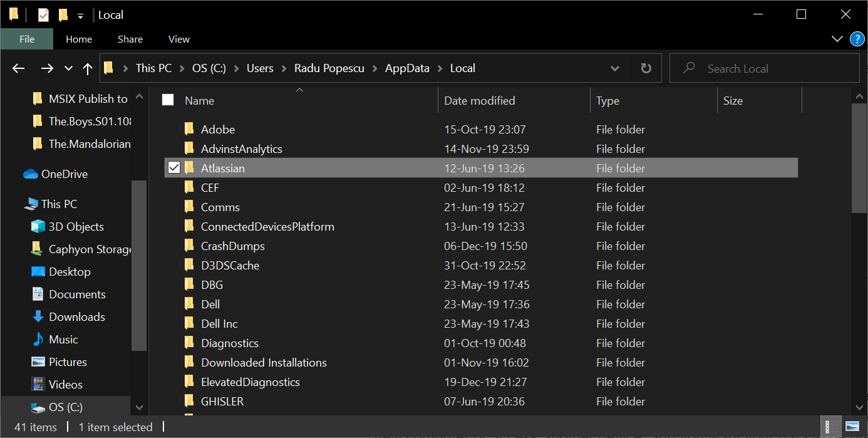
Task: Switch to Large icons view layout
Action: click(x=852, y=427)
